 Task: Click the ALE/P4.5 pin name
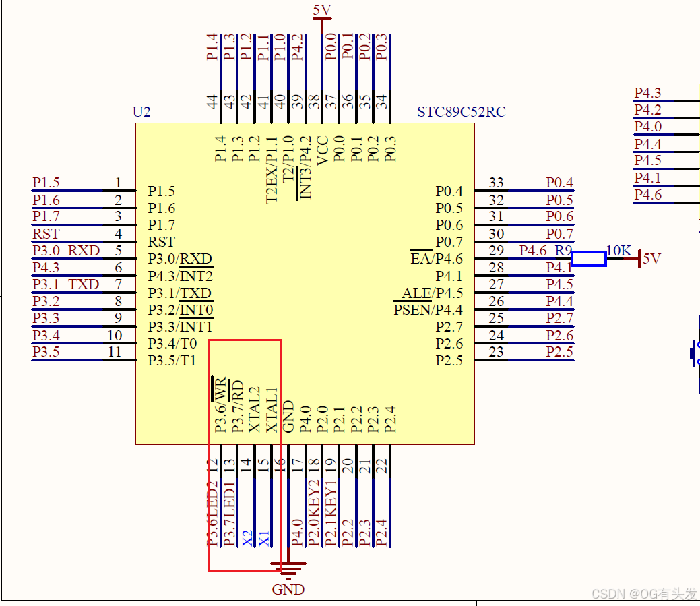(432, 293)
